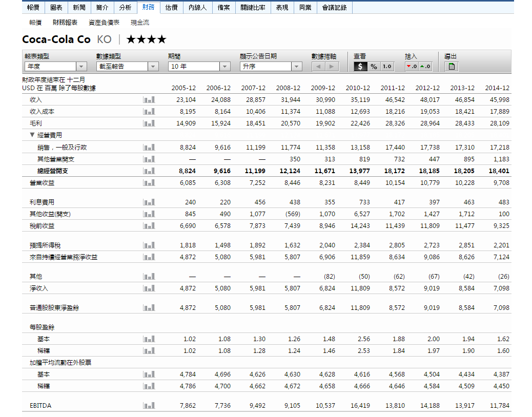
Task: Click the export spreadsheet icon under 導出
Action: pos(452,67)
